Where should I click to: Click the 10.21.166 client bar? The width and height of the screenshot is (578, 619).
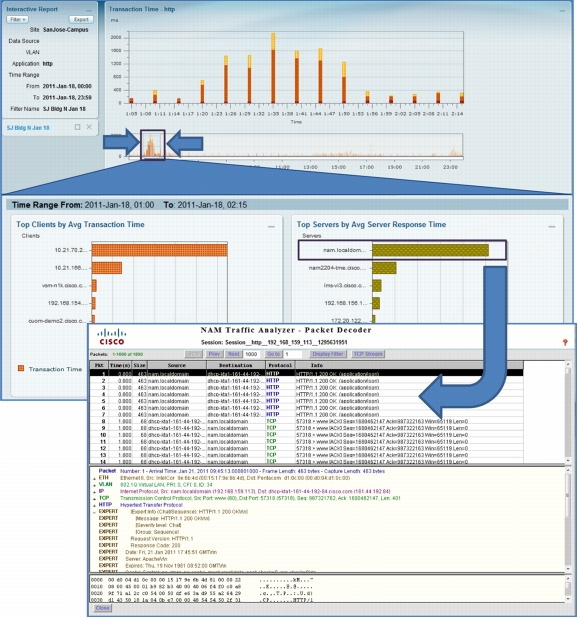[107, 268]
